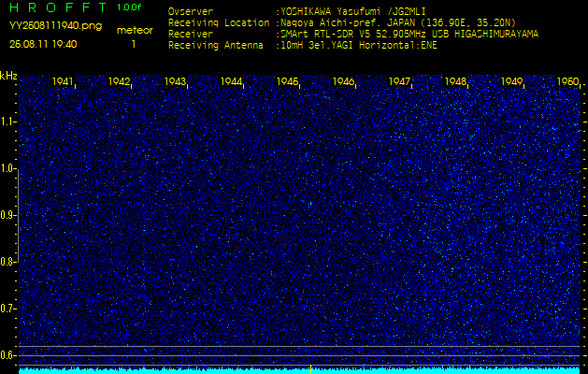The image size is (588, 374).
Task: Click the Receiving Antenna label
Action: pyautogui.click(x=216, y=46)
